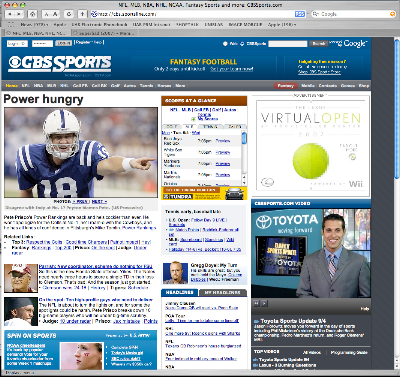Screen dimensions: 400x377
Task: Go back using Safari's back arrow
Action: point(10,14)
